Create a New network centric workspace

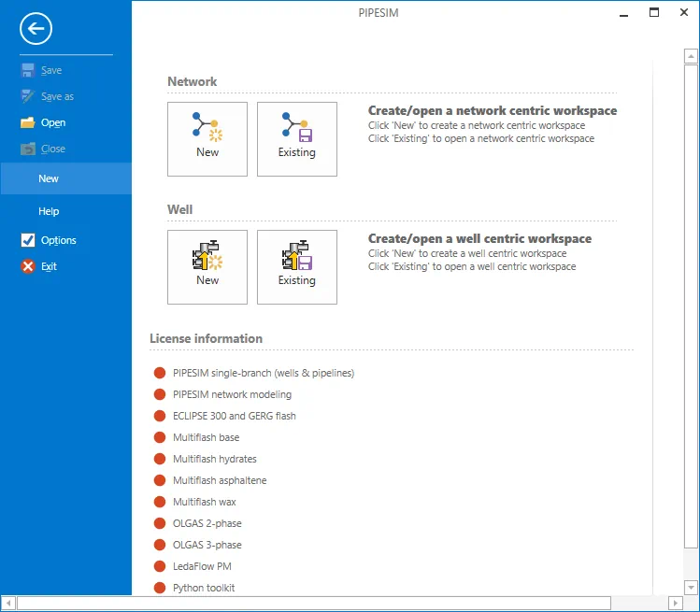[207, 139]
